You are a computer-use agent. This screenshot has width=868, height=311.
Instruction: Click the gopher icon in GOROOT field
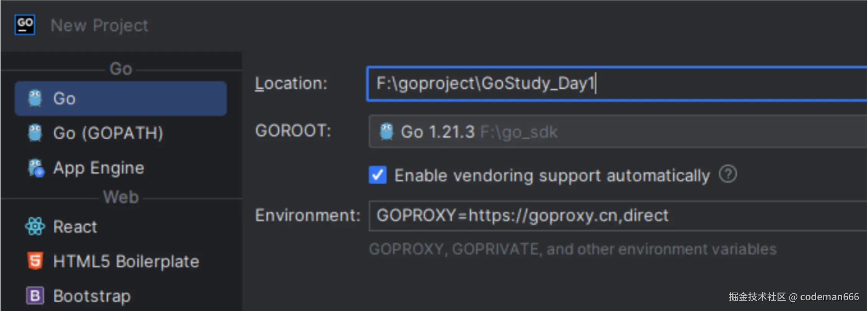tap(386, 131)
